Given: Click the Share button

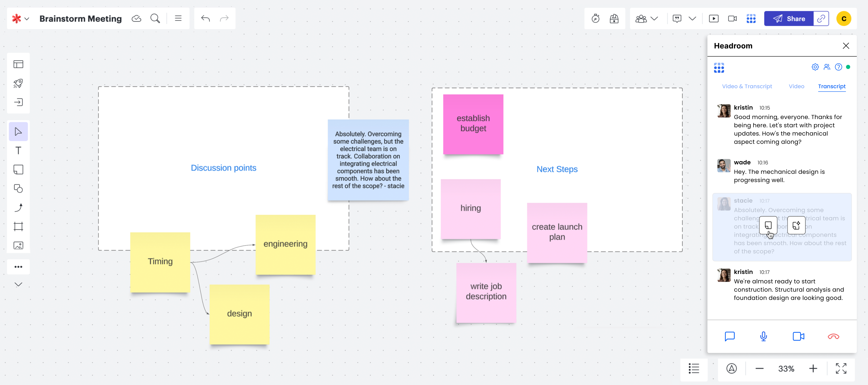Looking at the screenshot, I should coord(788,18).
